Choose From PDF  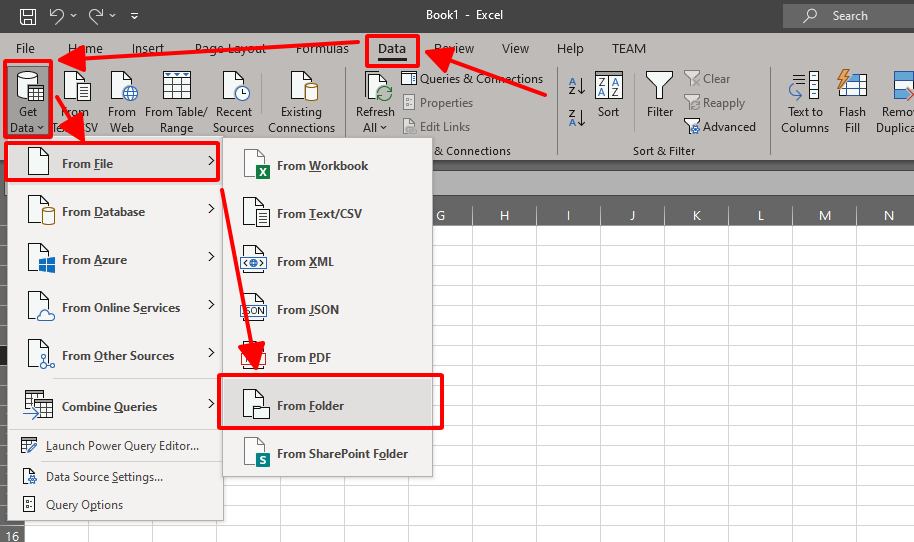tap(328, 357)
